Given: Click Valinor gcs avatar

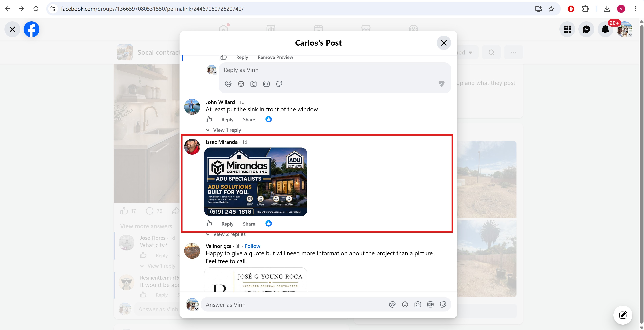Looking at the screenshot, I should click(192, 251).
